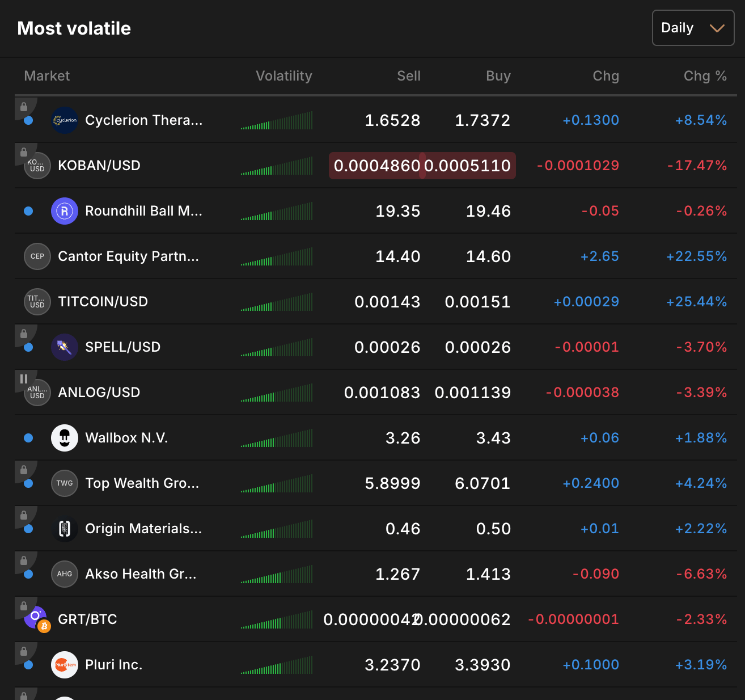Click KOBAN/USD buy price 0.0005110

[x=468, y=166]
